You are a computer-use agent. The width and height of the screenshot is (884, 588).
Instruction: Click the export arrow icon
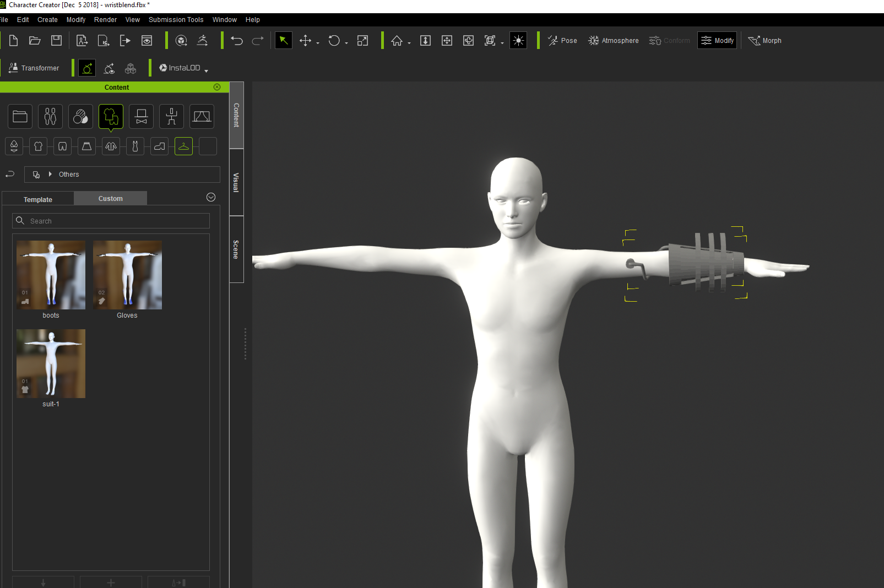coord(125,40)
